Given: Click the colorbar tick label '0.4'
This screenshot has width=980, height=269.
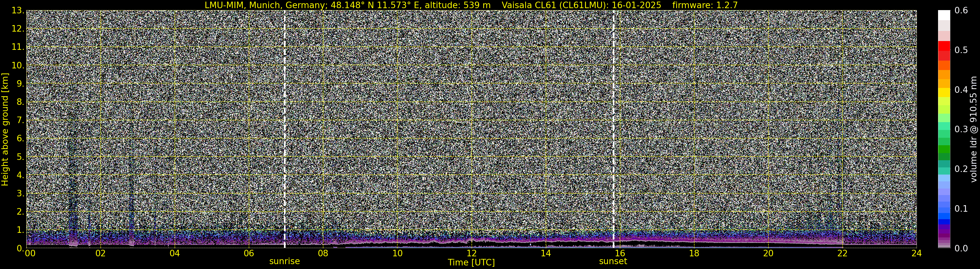Looking at the screenshot, I should tap(961, 90).
